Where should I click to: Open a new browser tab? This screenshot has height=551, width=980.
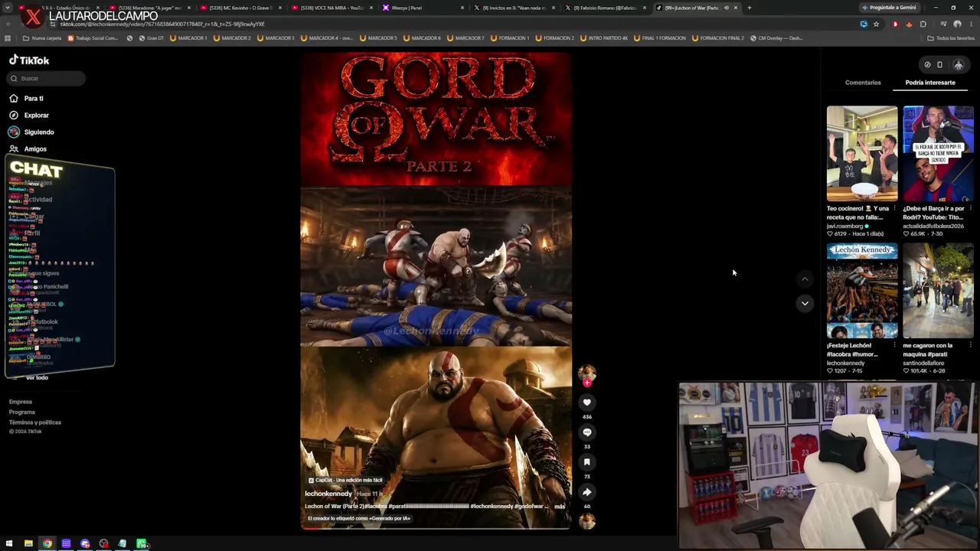(749, 8)
